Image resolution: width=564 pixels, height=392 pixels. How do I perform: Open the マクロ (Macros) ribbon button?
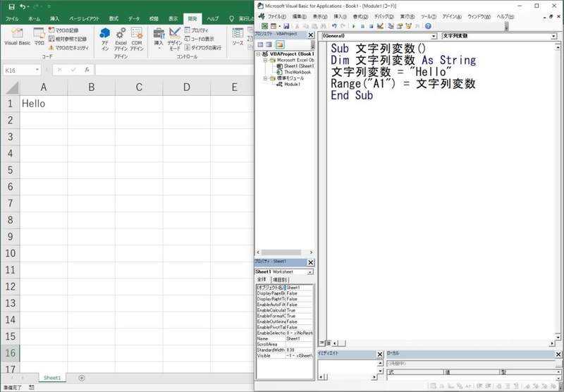tap(39, 37)
